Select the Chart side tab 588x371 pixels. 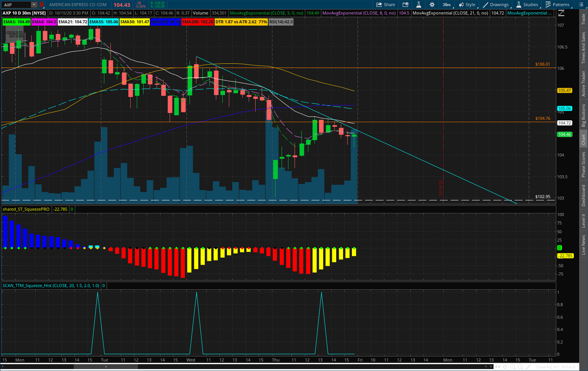tap(583, 139)
